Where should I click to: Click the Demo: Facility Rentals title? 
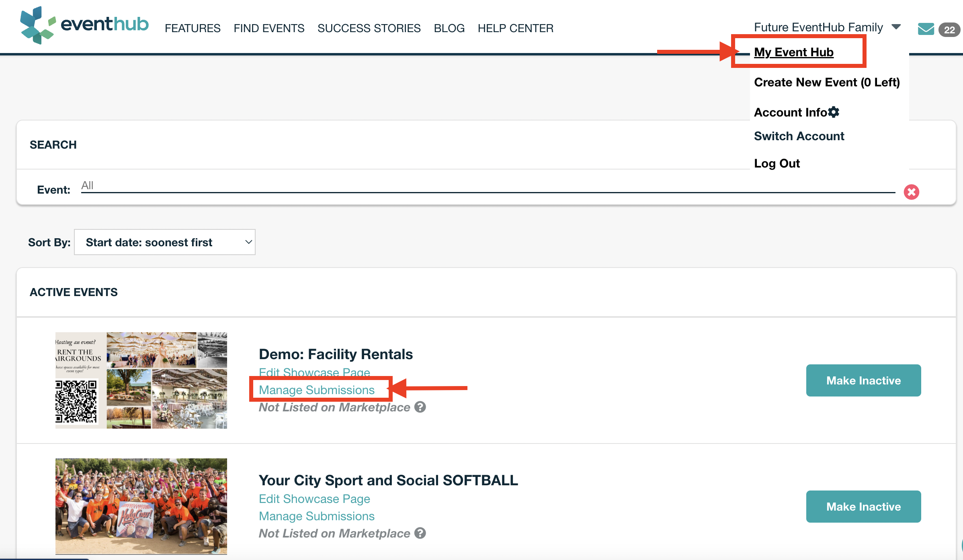point(336,354)
